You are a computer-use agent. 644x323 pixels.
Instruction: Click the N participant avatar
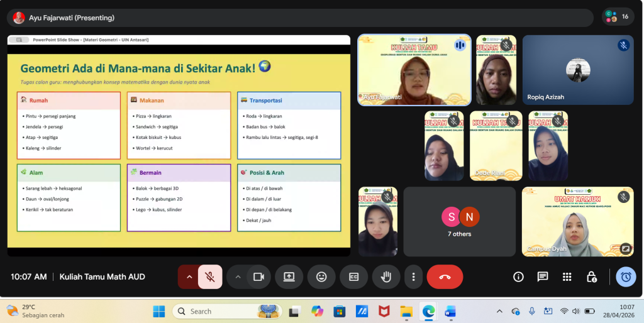(x=469, y=217)
